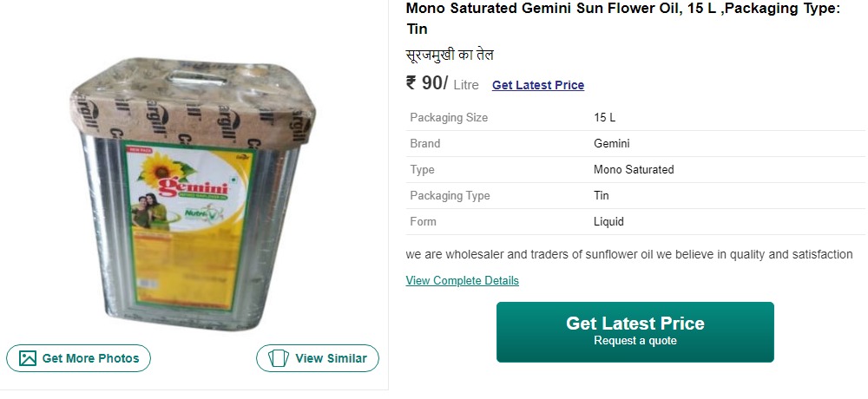Open the Gemini oil tin product image
Screen dimensions: 868x399
coord(195,195)
